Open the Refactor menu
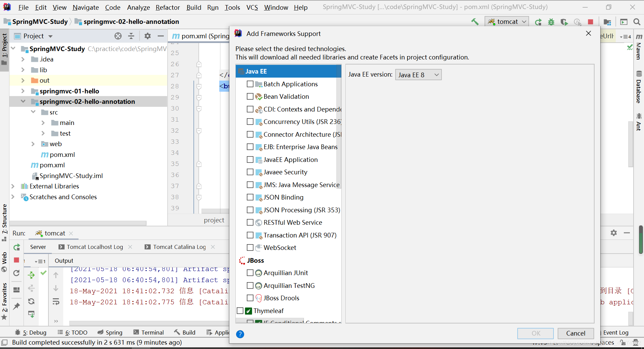 tap(168, 7)
